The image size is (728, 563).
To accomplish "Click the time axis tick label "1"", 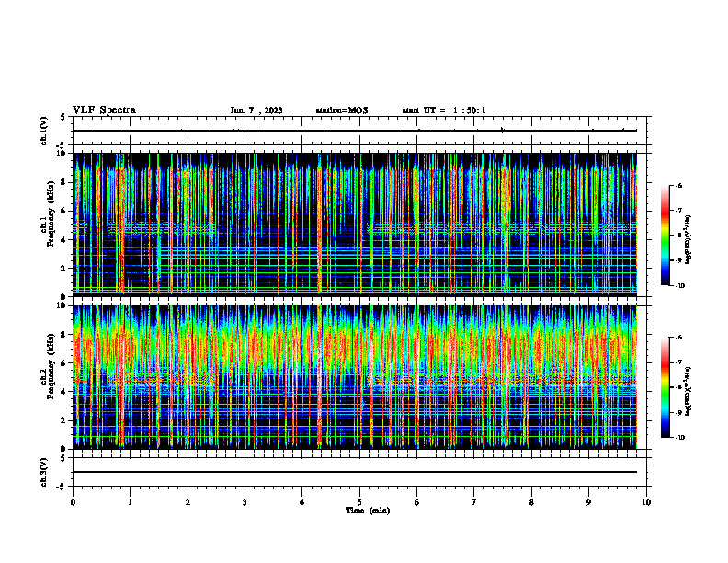I will pyautogui.click(x=130, y=502).
